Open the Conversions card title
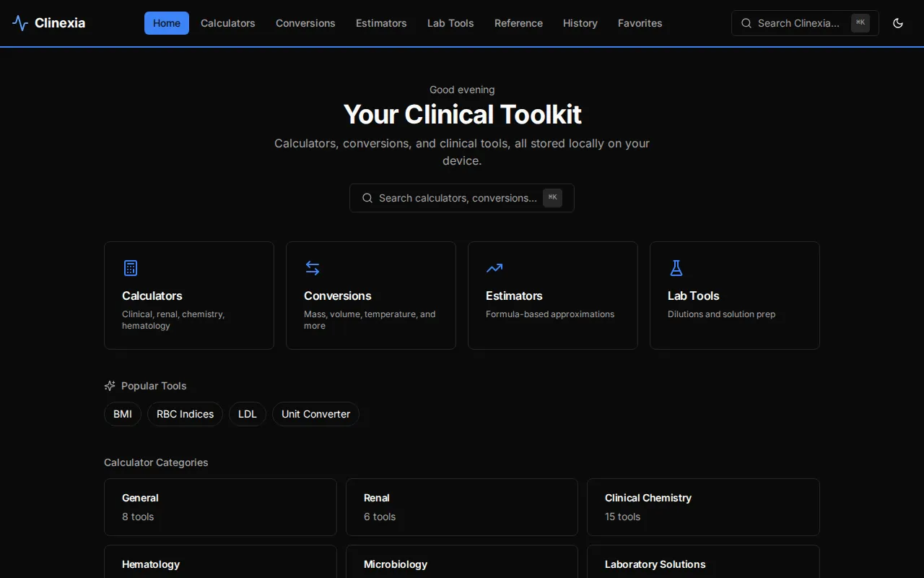The image size is (924, 578). [x=338, y=296]
